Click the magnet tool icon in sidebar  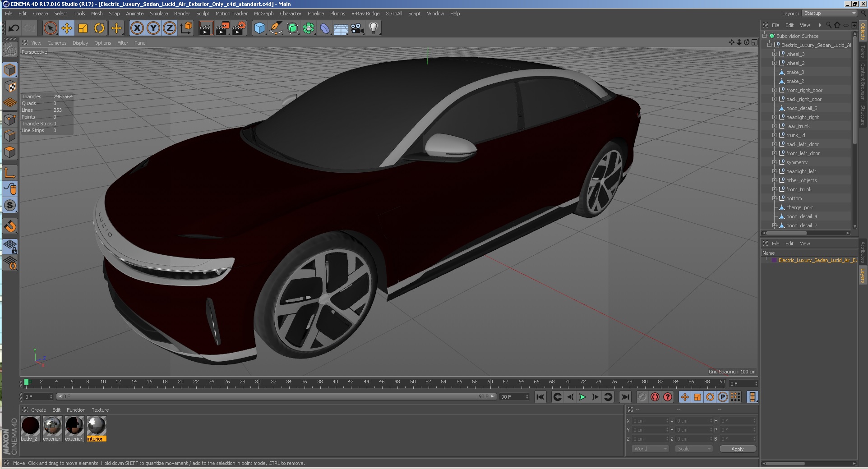10,226
